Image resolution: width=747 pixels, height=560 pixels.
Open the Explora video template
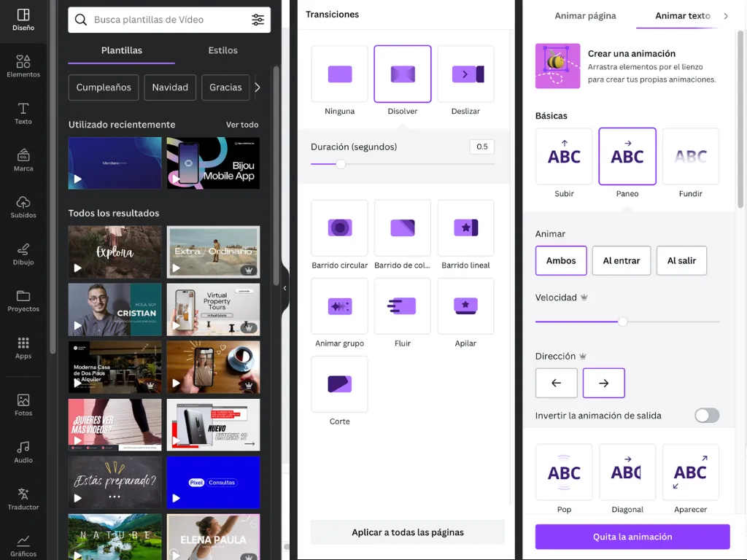click(x=115, y=252)
